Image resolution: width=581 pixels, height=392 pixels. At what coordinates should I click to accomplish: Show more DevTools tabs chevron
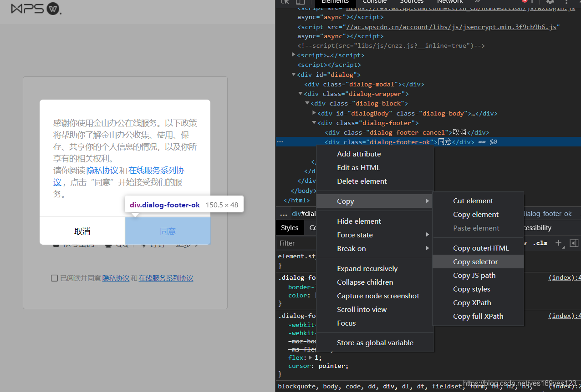[x=478, y=2]
